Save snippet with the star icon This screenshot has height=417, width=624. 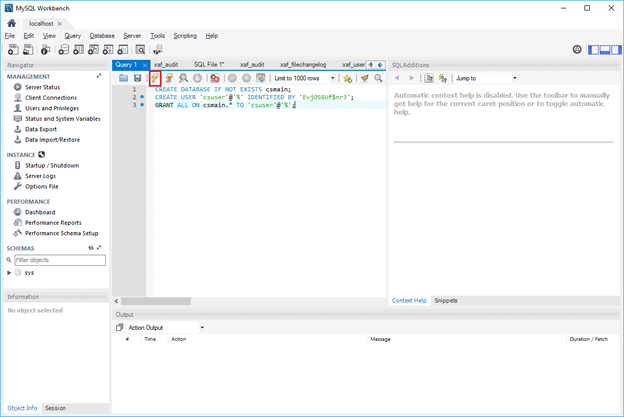(x=347, y=78)
